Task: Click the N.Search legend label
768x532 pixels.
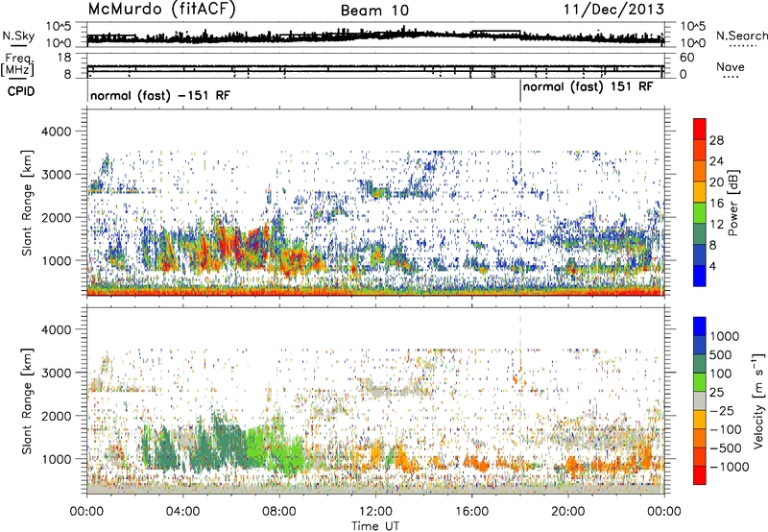Action: click(x=741, y=36)
